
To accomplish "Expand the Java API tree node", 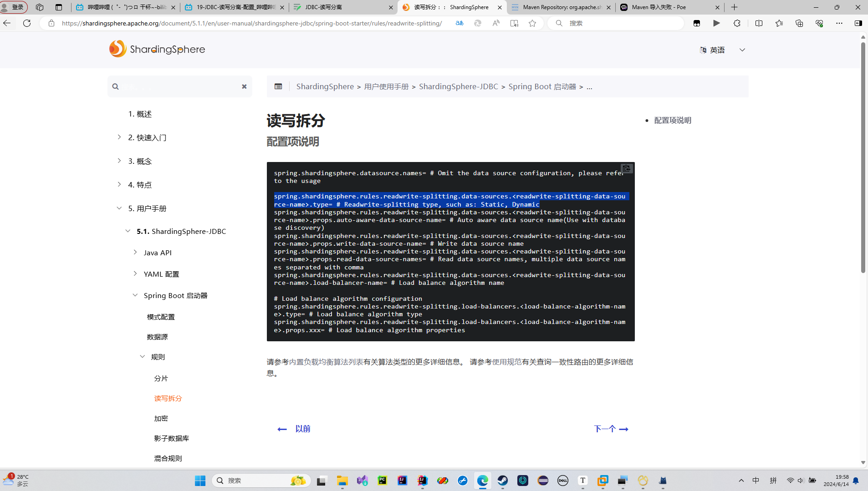I will (x=135, y=252).
